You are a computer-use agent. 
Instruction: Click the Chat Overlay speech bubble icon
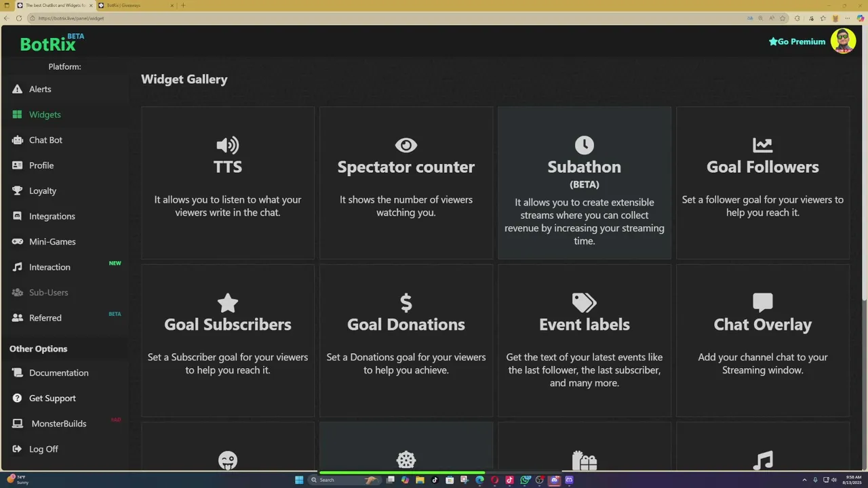pyautogui.click(x=762, y=302)
